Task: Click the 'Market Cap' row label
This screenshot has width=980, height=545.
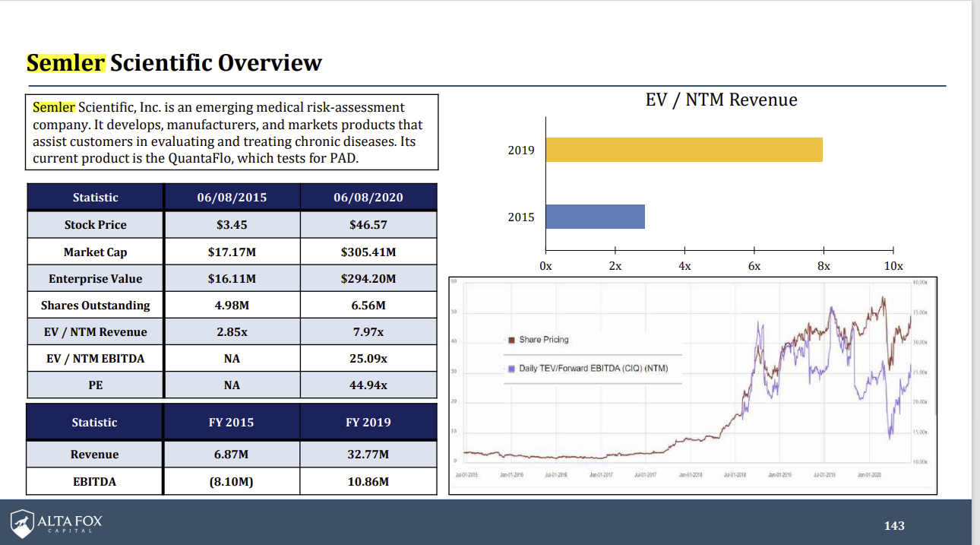Action: tap(96, 252)
